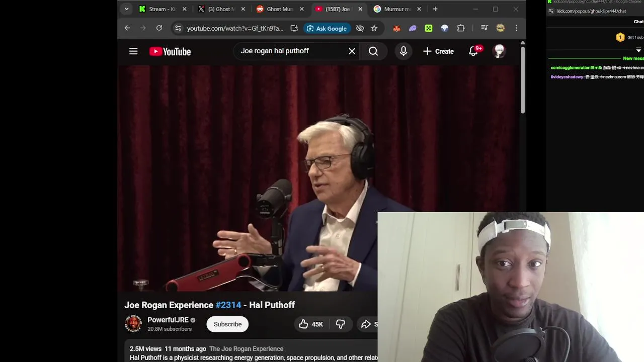
Task: Jump to New messages in Kick chat
Action: [633, 58]
